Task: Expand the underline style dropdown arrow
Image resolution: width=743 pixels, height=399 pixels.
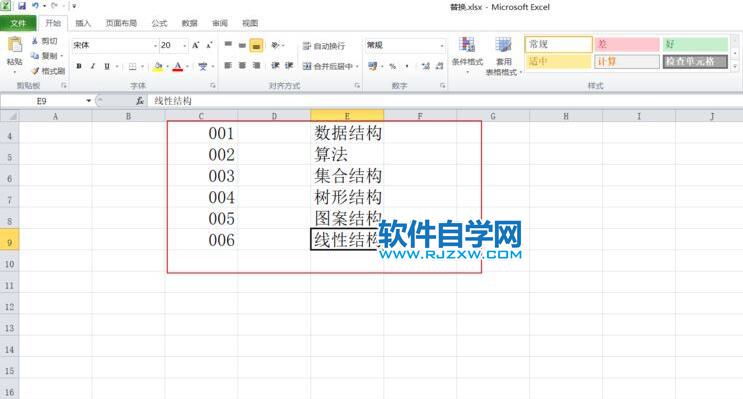Action: 117,66
